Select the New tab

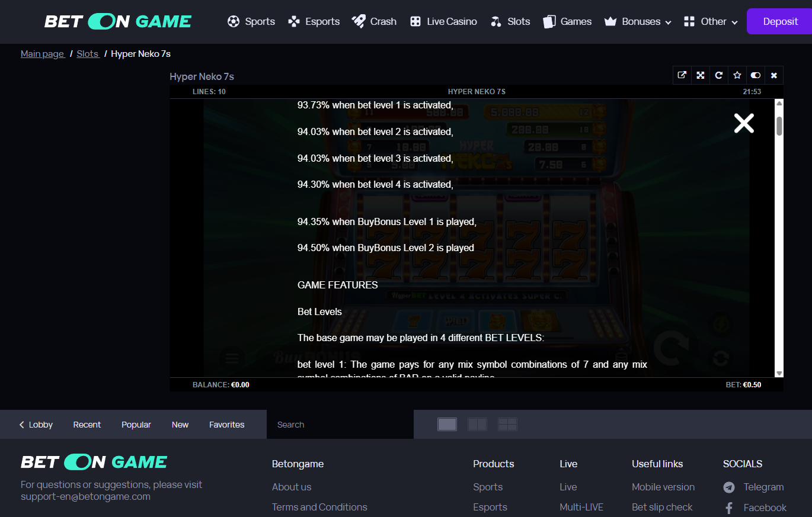click(x=180, y=425)
